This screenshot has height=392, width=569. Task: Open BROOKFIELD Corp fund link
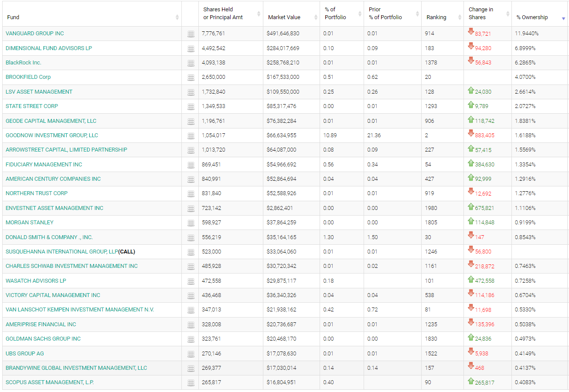coord(28,77)
